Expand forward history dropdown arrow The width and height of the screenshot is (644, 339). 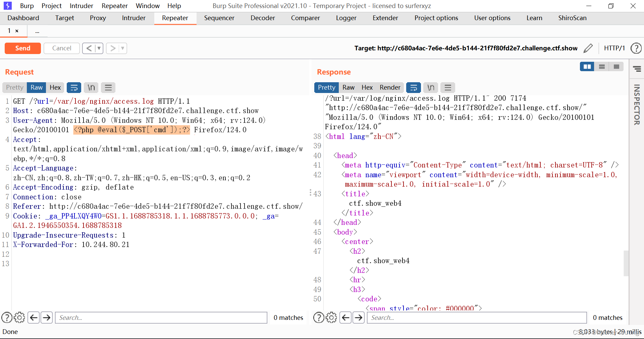[123, 48]
